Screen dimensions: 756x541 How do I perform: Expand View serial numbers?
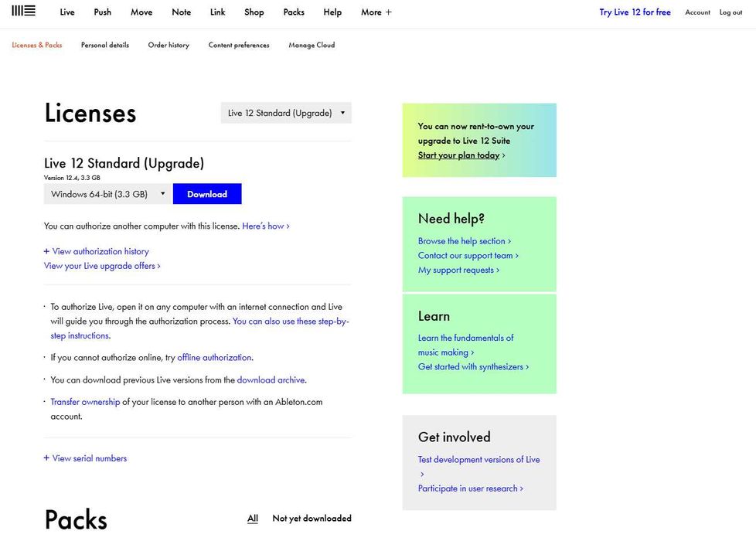tap(85, 458)
